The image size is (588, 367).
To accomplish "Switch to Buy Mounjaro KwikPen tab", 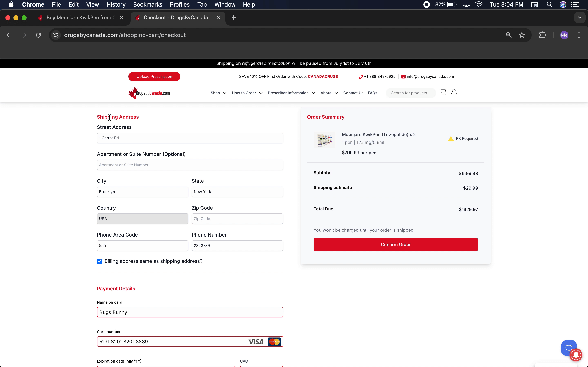I will (x=78, y=18).
